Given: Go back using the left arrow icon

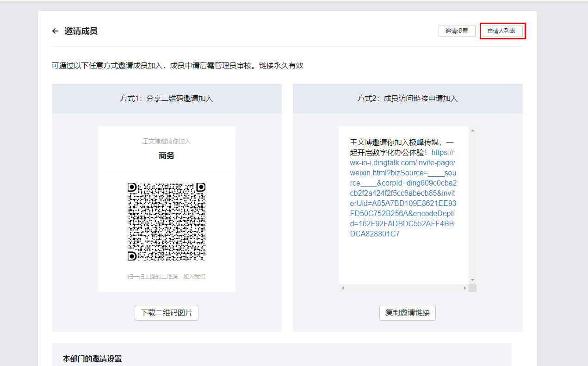Looking at the screenshot, I should pos(55,31).
